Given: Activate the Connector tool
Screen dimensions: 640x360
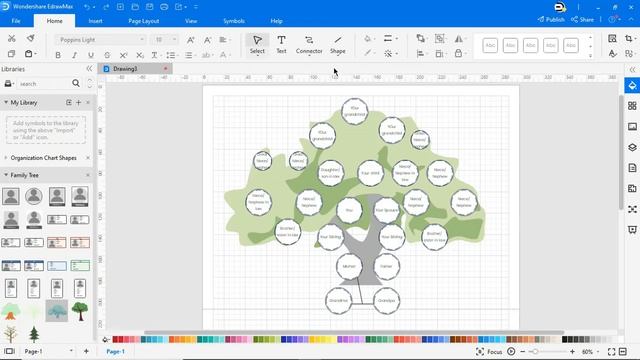Looking at the screenshot, I should pyautogui.click(x=309, y=44).
